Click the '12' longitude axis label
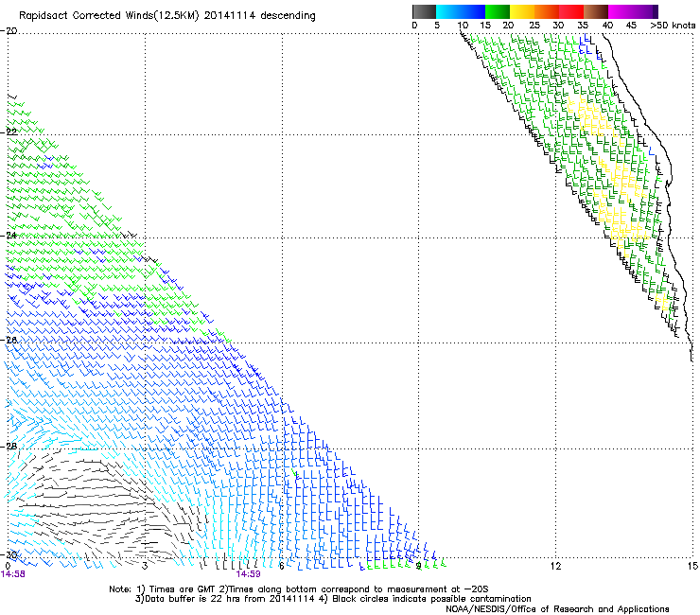This screenshot has height=615, width=700. click(556, 566)
